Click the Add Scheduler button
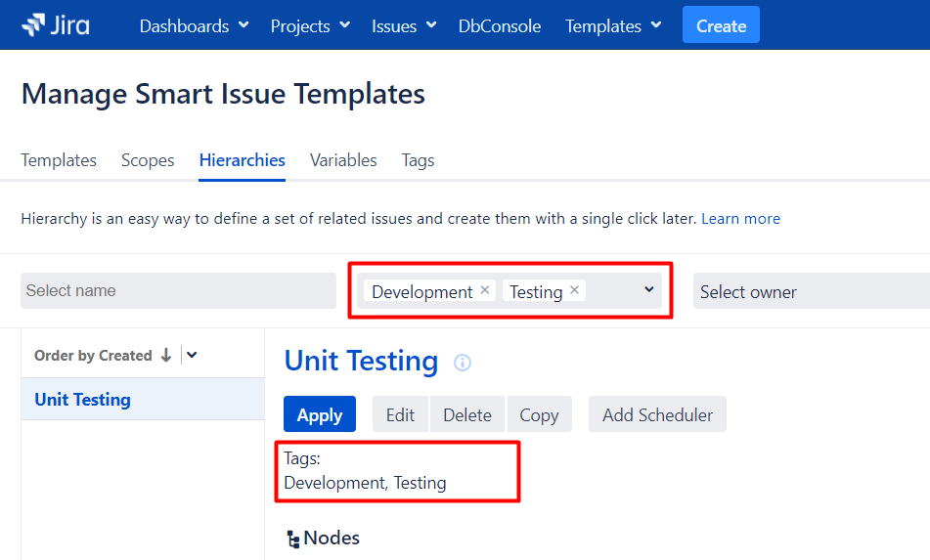 [x=657, y=414]
